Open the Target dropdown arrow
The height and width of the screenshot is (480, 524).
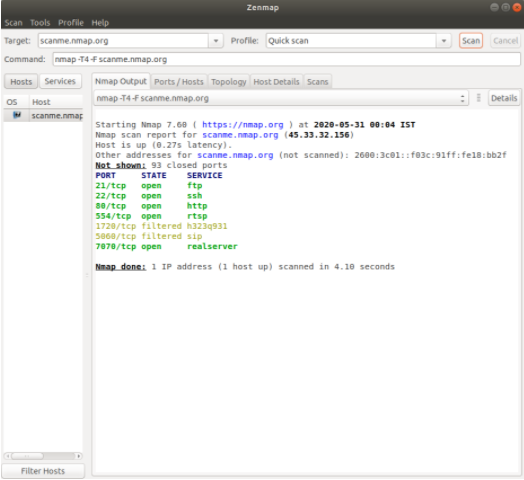pyautogui.click(x=216, y=41)
